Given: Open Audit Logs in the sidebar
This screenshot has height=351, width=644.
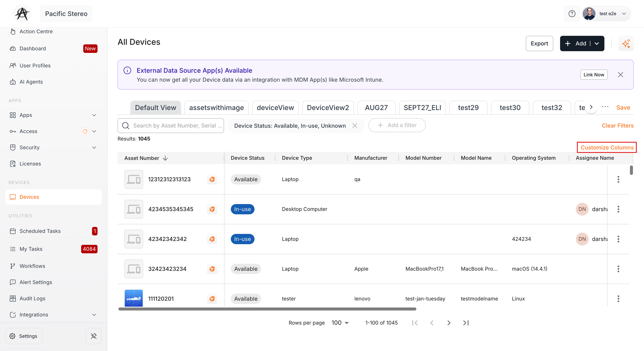Looking at the screenshot, I should [x=53, y=298].
